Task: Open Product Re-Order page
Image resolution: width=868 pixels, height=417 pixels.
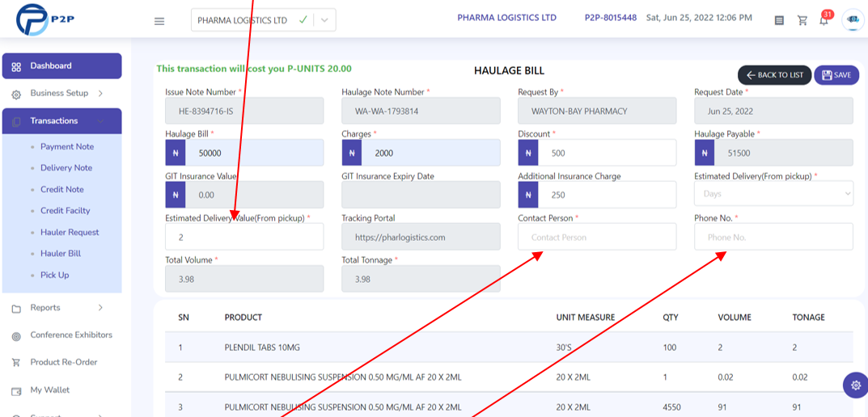Action: (x=64, y=362)
